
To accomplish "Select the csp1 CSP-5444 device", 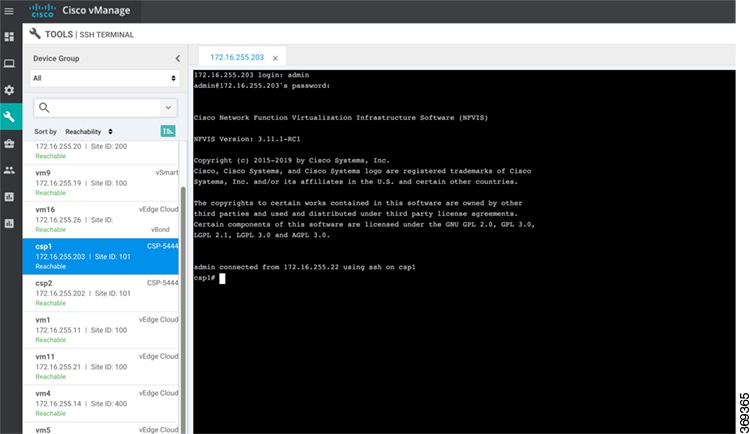I will point(101,256).
